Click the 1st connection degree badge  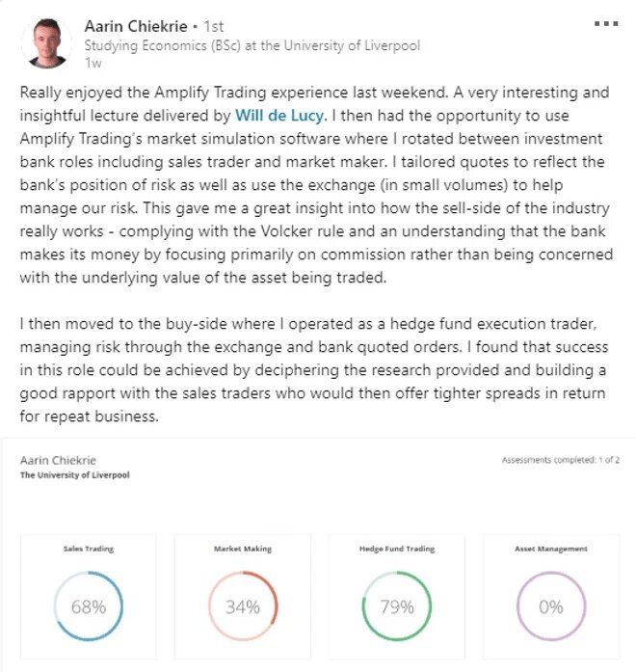point(213,26)
